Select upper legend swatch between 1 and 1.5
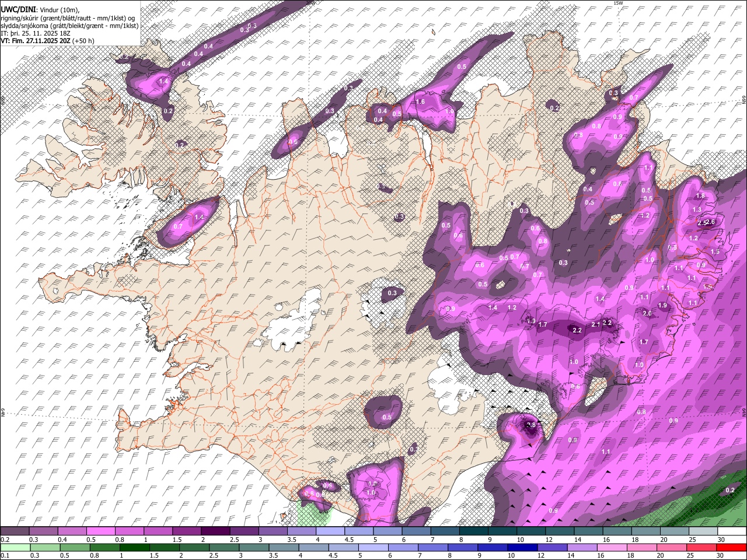 [158, 531]
